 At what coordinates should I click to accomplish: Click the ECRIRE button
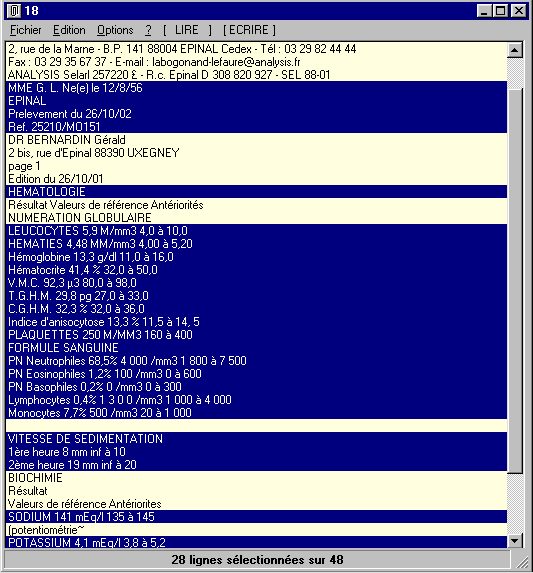point(249,30)
